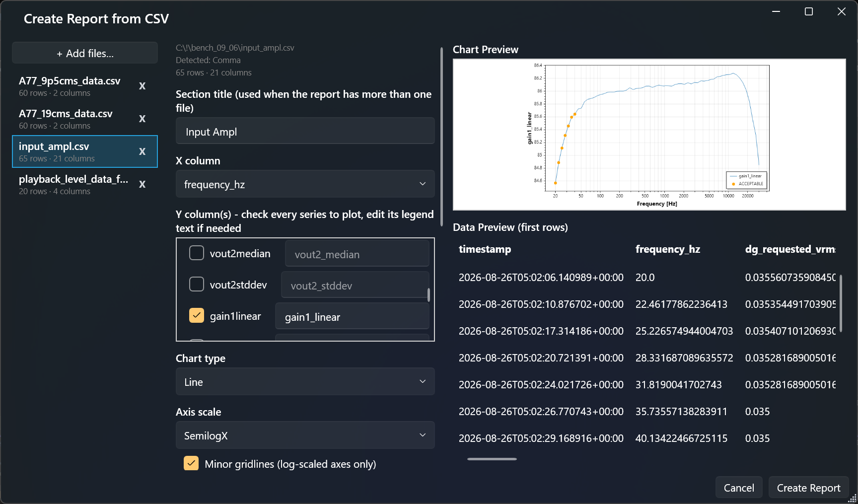Maximize the Create Report window
Image resolution: width=858 pixels, height=504 pixels.
point(809,11)
